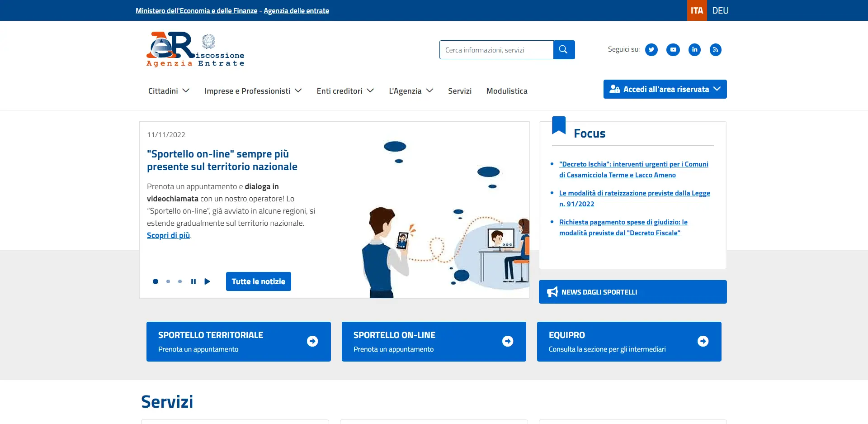Select the second carousel slide dot
The height and width of the screenshot is (424, 868).
(x=168, y=281)
